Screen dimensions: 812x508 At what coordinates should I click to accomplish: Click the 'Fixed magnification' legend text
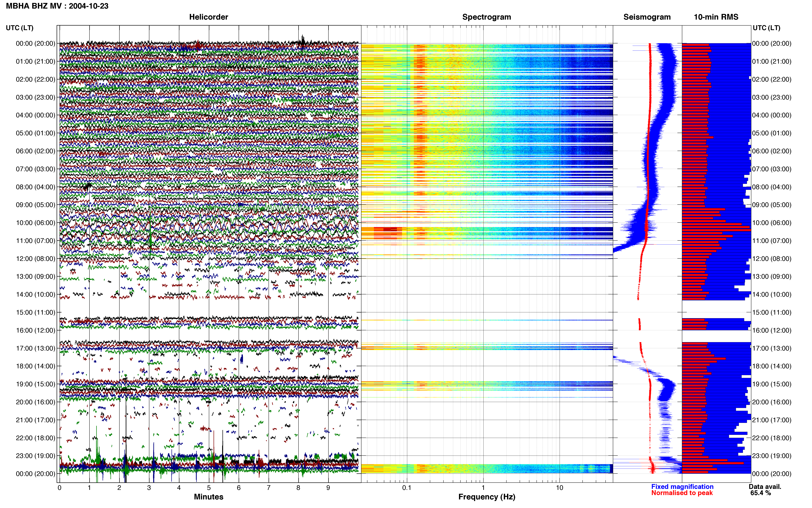coord(682,486)
